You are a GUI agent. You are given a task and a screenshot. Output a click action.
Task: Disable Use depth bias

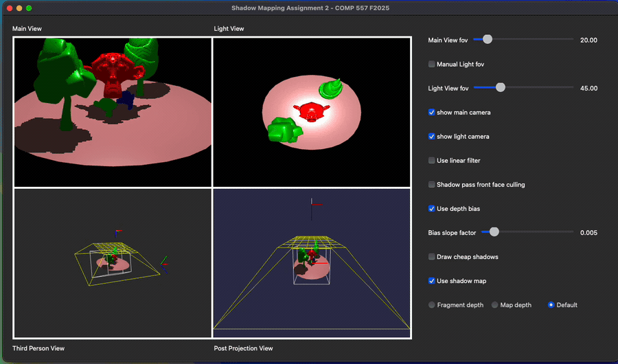(x=432, y=209)
